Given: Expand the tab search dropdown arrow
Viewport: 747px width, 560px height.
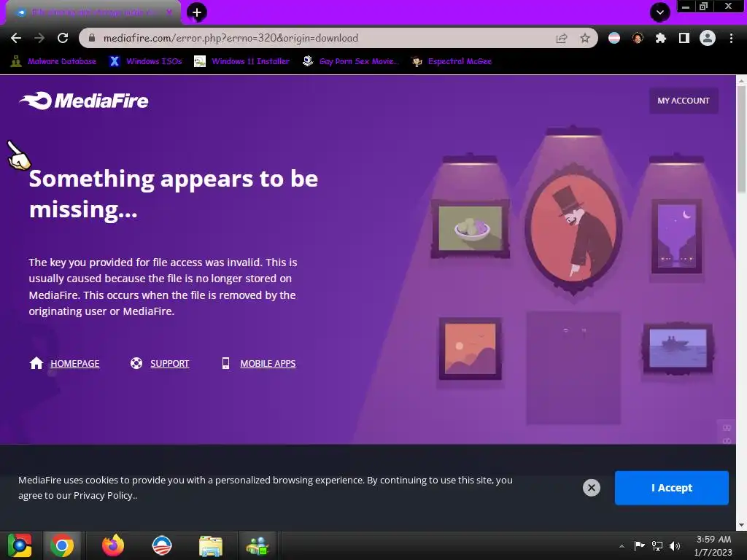Looking at the screenshot, I should click(x=660, y=12).
